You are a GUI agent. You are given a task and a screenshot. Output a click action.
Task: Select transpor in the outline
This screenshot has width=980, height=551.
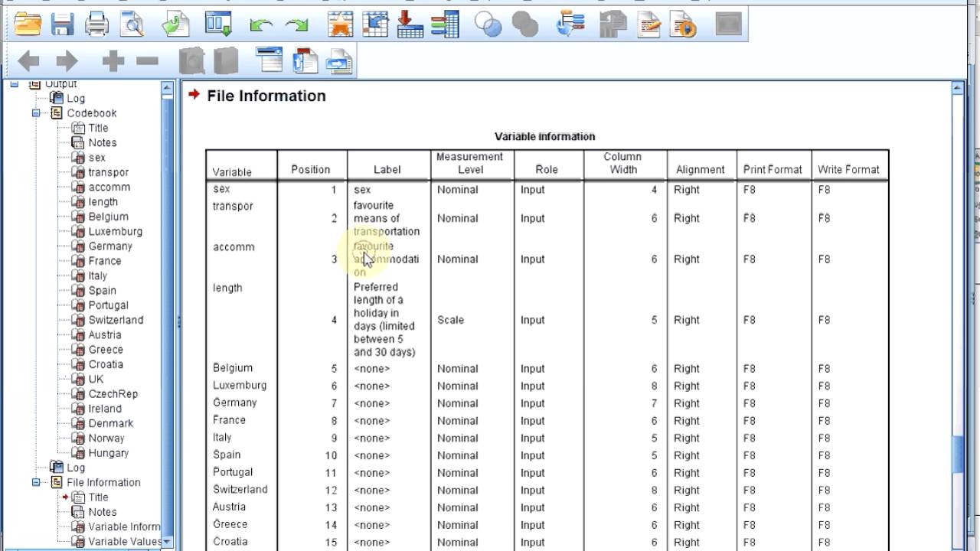coord(108,173)
